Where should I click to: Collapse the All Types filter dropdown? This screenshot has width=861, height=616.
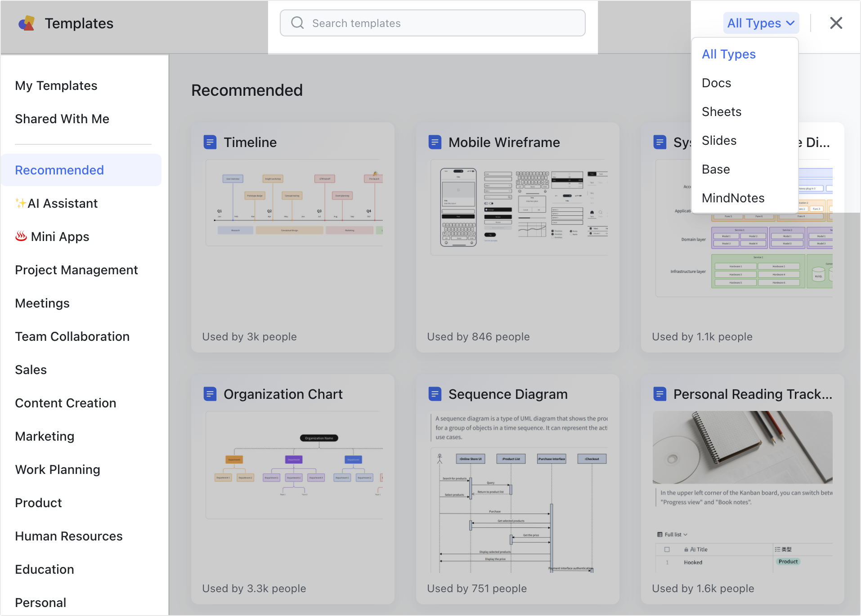point(761,23)
